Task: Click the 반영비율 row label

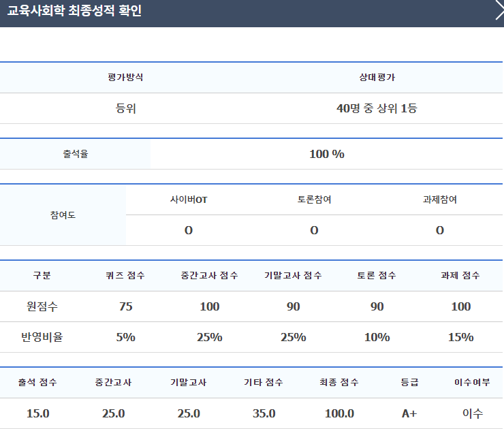Action: 42,337
